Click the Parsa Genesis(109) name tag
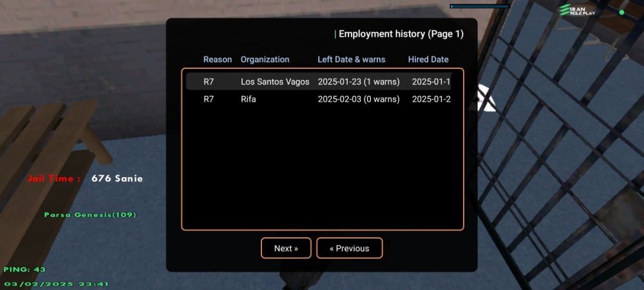 point(90,215)
